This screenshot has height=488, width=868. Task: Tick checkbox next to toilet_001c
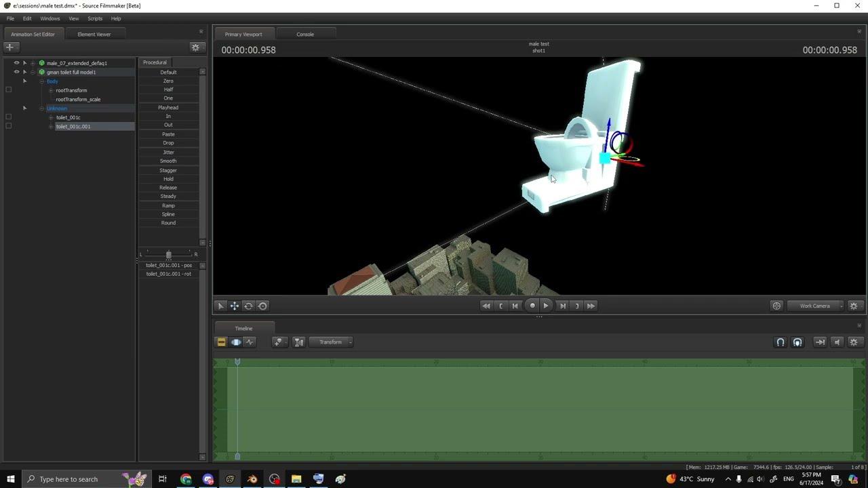coord(8,117)
